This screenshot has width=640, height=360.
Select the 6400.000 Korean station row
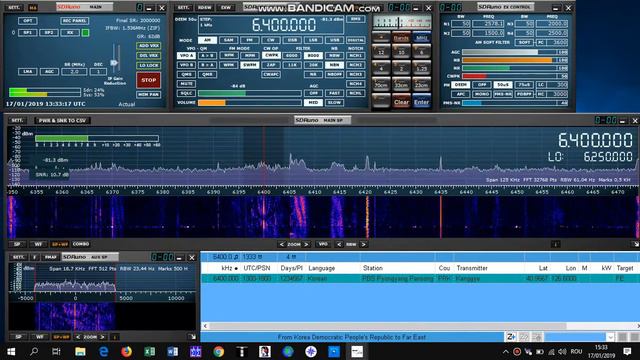420,278
